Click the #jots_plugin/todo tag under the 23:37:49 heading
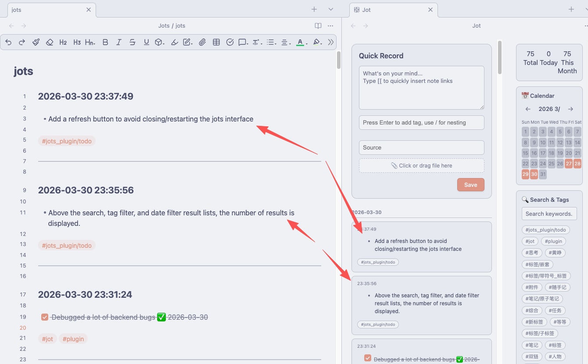 [x=67, y=141]
